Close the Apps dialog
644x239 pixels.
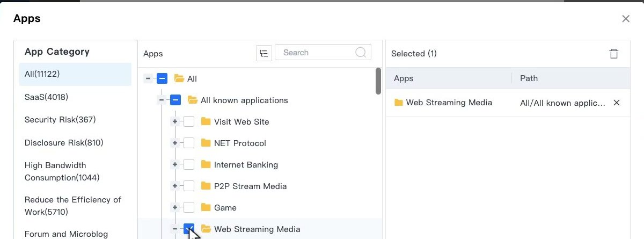[626, 19]
